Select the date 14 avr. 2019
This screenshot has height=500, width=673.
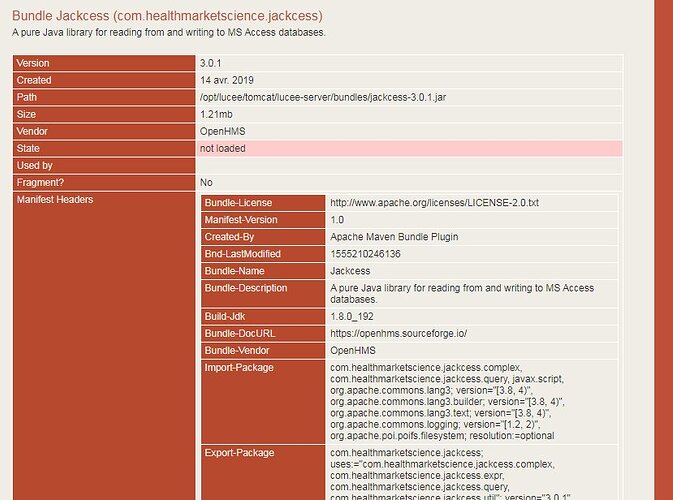[227, 80]
